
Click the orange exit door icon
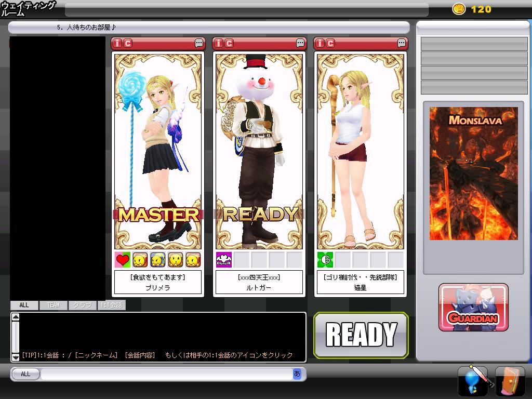510,381
